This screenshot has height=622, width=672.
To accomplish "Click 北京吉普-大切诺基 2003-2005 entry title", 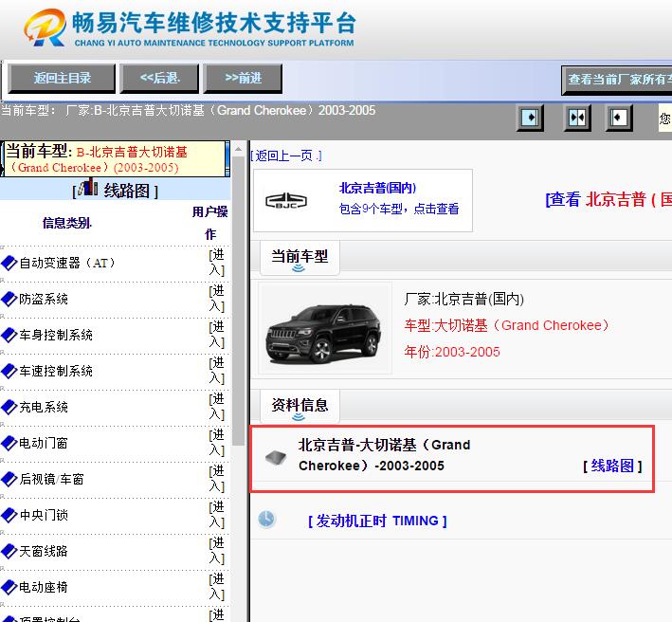I will pos(384,455).
